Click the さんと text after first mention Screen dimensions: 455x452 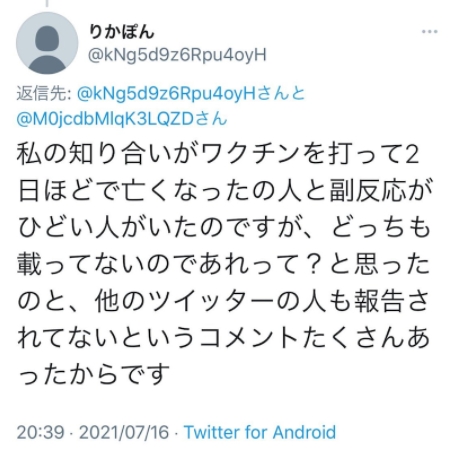coord(281,94)
